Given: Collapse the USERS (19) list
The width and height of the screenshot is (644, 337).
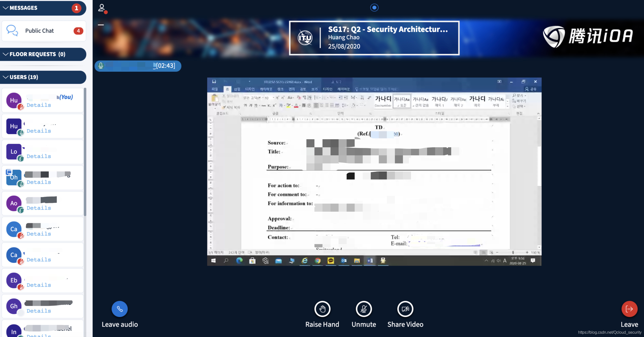Looking at the screenshot, I should click(x=6, y=77).
